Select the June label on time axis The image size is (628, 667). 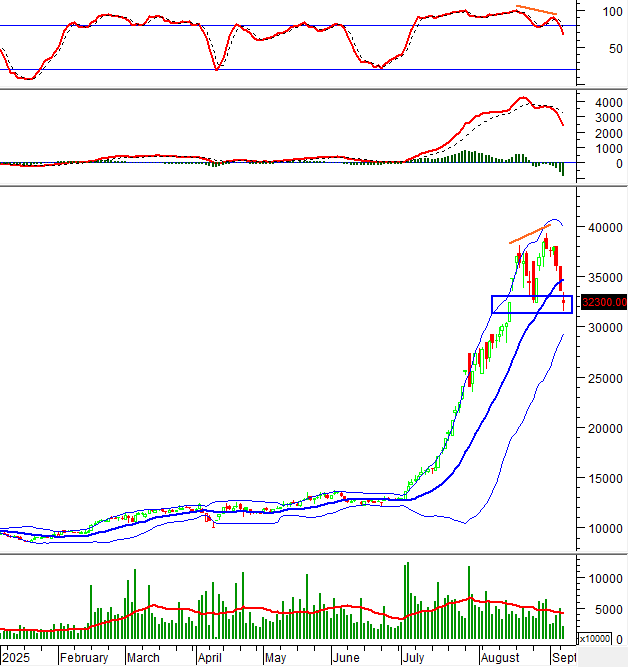pyautogui.click(x=346, y=658)
